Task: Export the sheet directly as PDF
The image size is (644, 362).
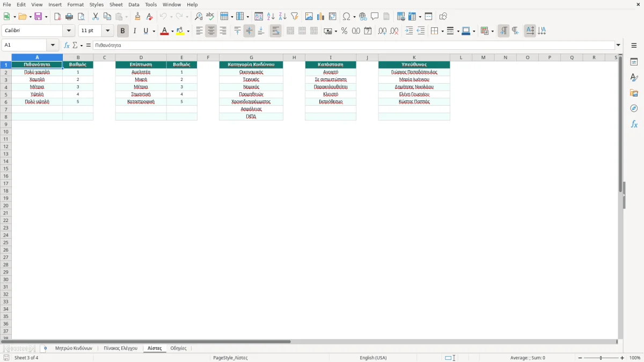Action: pyautogui.click(x=57, y=17)
